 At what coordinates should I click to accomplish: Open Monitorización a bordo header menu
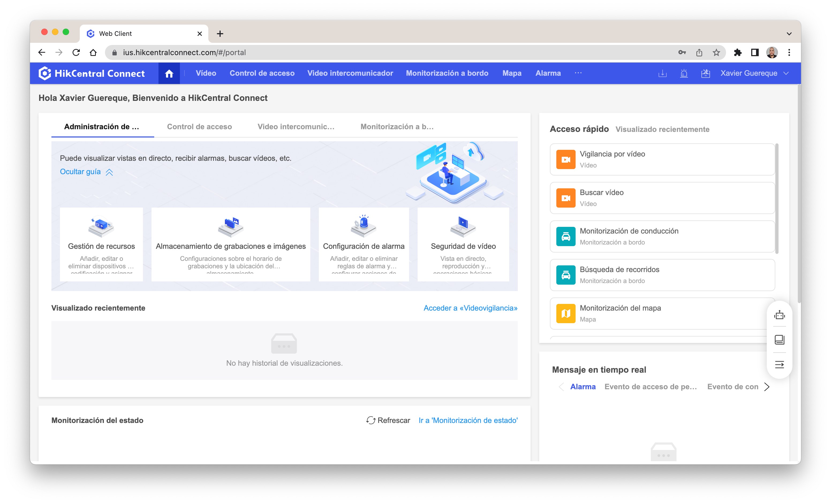(x=447, y=74)
